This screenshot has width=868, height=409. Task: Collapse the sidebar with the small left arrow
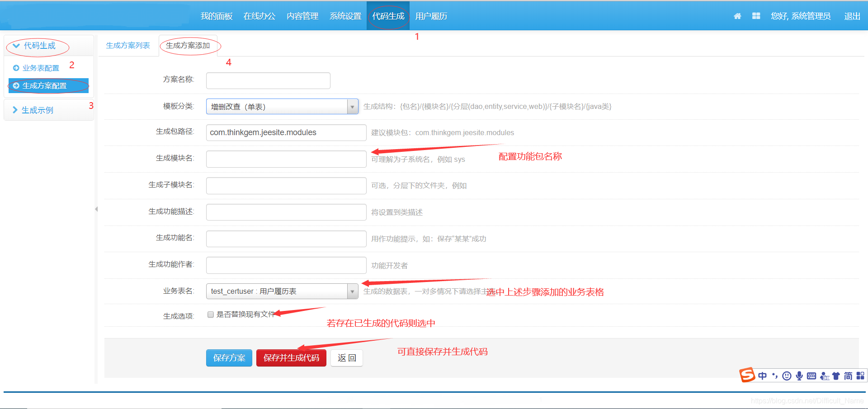click(96, 209)
